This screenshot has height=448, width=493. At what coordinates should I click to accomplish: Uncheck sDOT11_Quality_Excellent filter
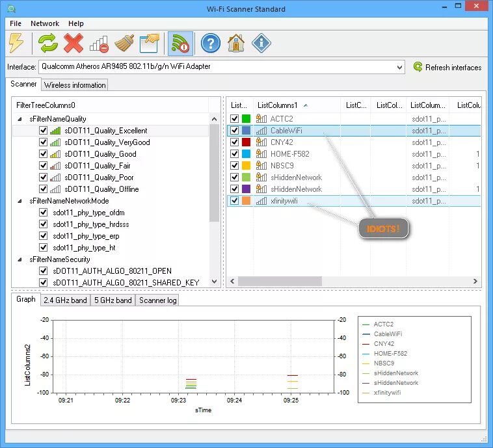[x=43, y=131]
